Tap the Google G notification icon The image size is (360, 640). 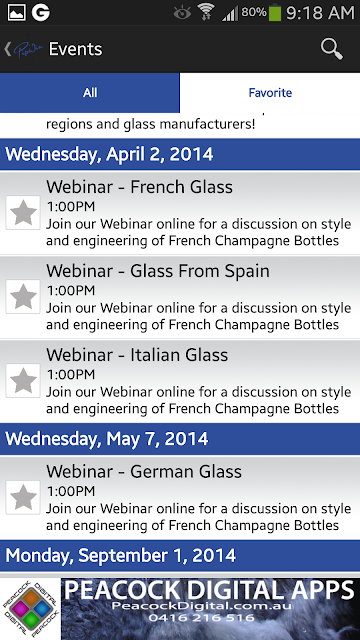41,13
